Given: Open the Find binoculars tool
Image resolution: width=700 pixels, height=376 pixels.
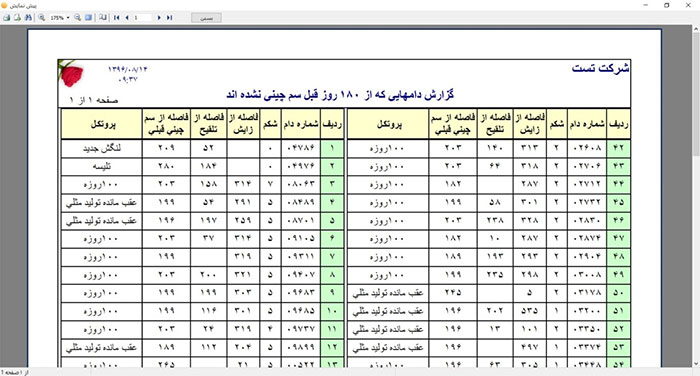Looking at the screenshot, I should [28, 18].
